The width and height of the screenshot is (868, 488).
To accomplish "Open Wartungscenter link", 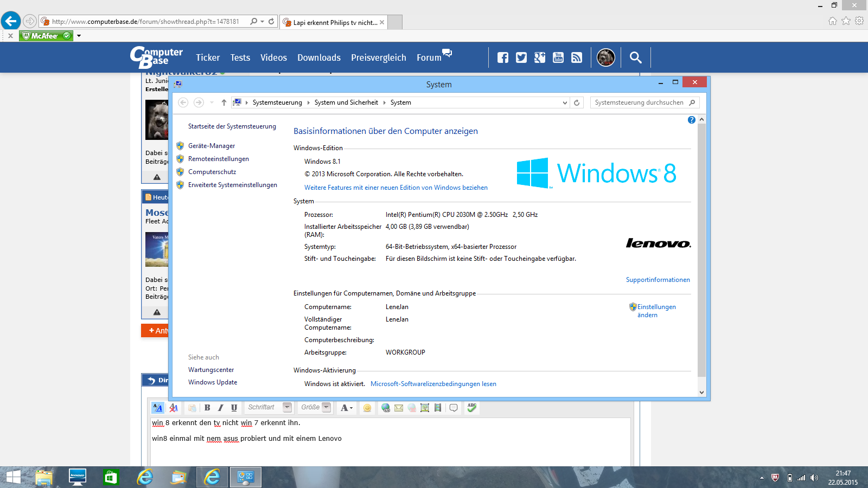I will tap(211, 370).
